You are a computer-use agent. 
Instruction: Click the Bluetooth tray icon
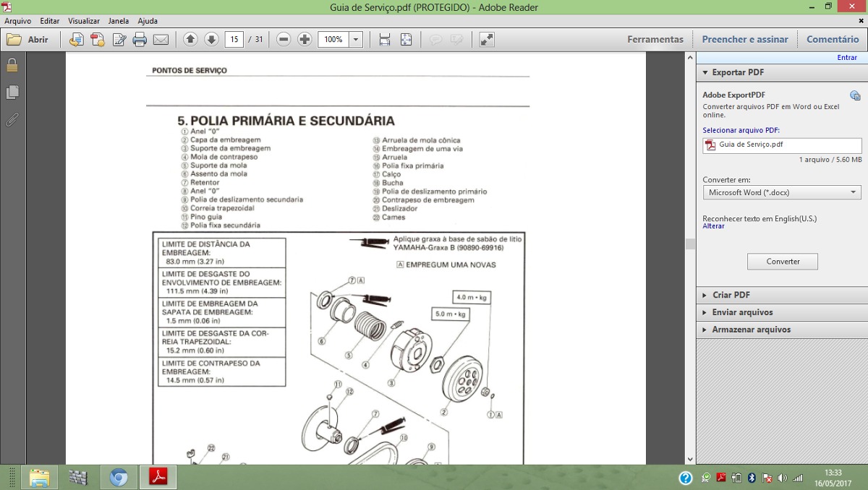752,478
